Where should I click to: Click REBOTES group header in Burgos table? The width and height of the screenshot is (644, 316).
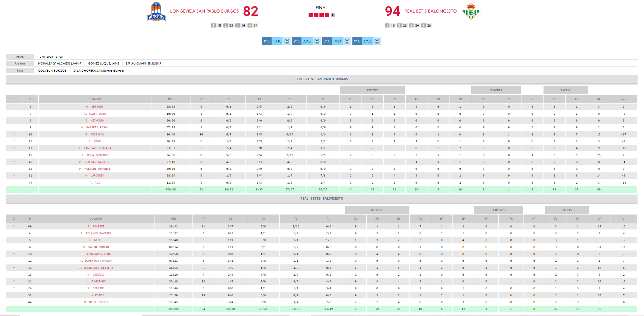click(x=372, y=90)
